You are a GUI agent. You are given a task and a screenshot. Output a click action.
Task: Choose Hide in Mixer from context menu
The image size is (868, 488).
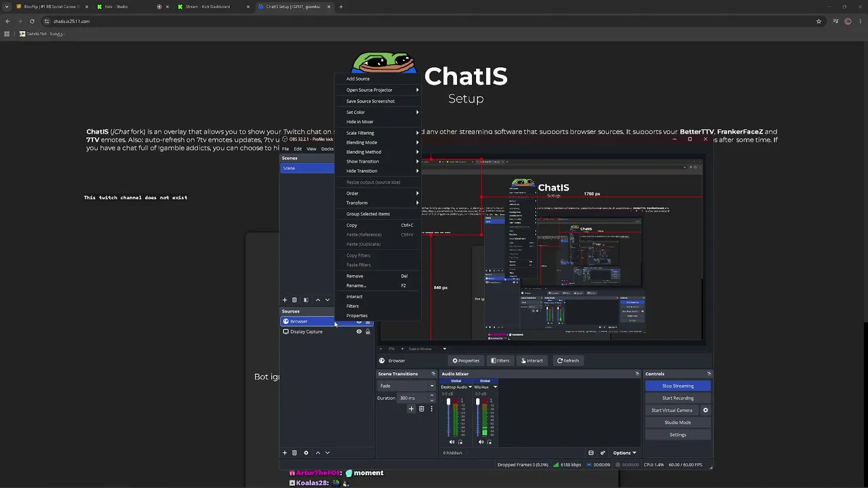[x=360, y=122]
